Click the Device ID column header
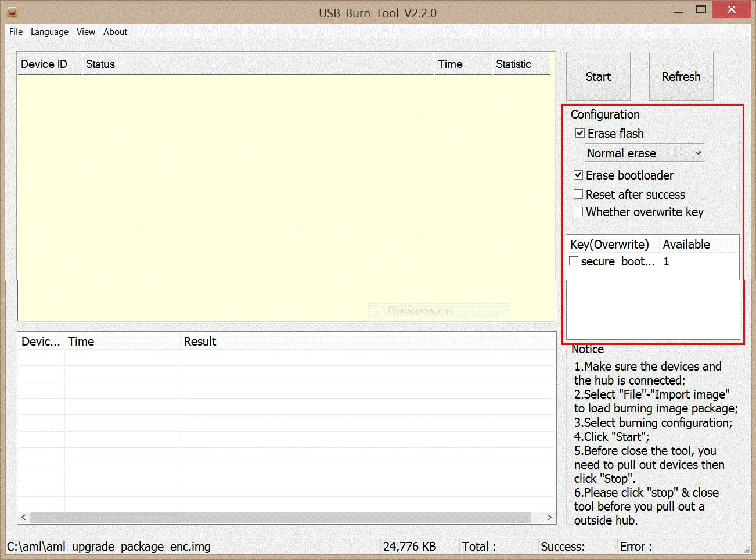The width and height of the screenshot is (756, 560). pos(50,64)
